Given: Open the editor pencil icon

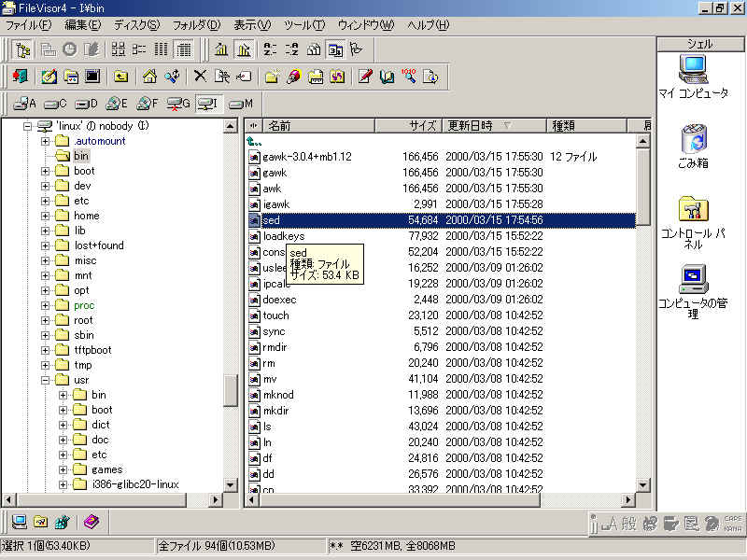Looking at the screenshot, I should click(365, 77).
